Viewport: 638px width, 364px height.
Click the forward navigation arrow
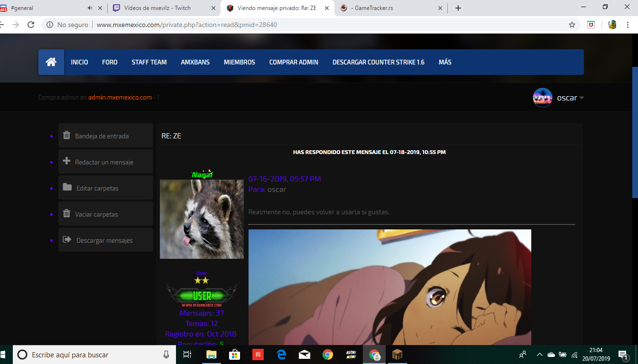pos(16,25)
